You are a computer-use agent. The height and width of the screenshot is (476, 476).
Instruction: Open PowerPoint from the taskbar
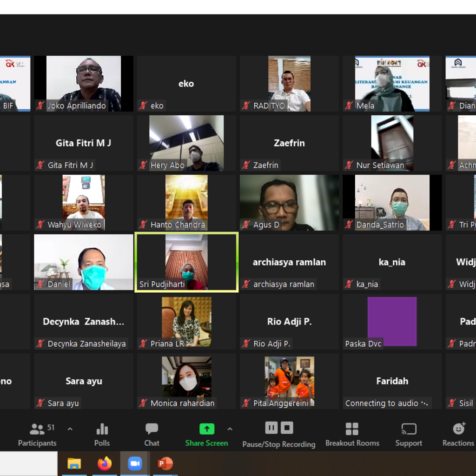pos(165,463)
